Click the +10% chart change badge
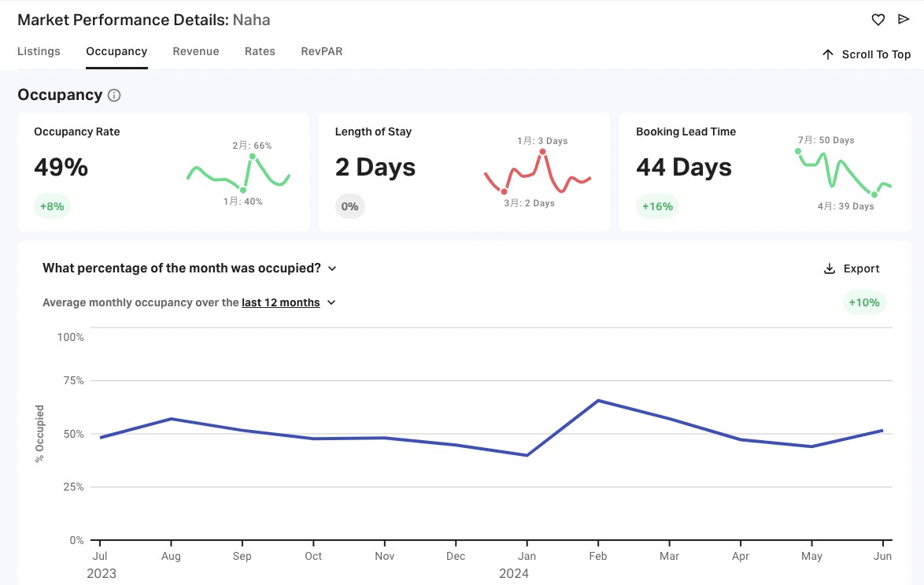Screen dimensions: 924x585 [864, 302]
